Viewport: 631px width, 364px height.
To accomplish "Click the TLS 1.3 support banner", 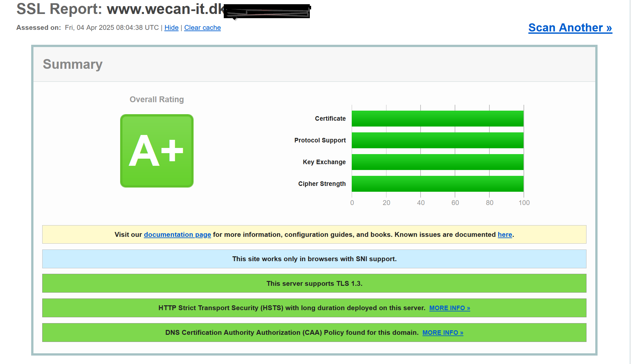I will click(314, 284).
